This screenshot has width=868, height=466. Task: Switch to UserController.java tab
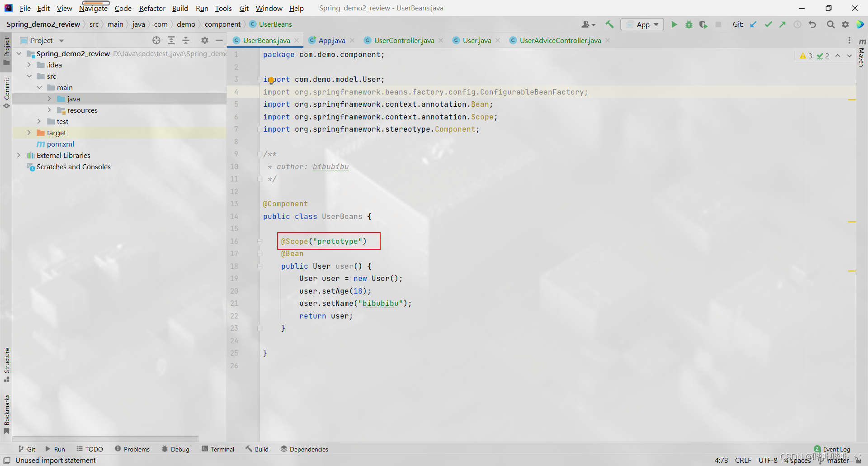[404, 40]
